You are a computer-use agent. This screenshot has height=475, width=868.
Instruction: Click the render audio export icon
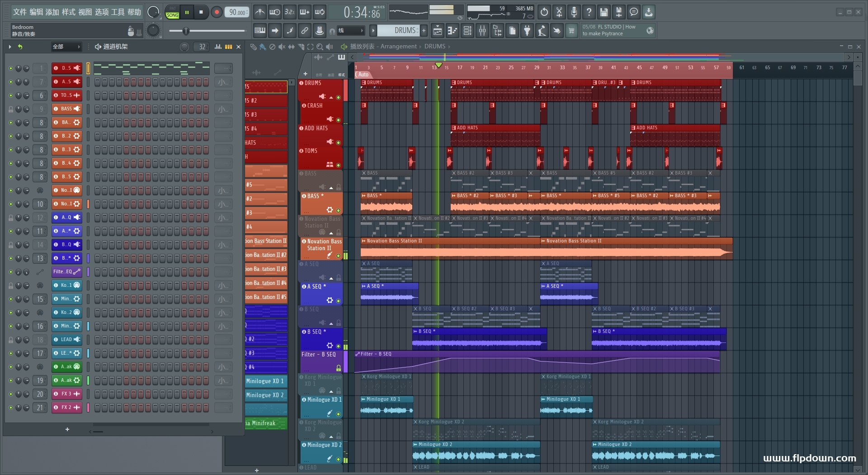coord(619,12)
